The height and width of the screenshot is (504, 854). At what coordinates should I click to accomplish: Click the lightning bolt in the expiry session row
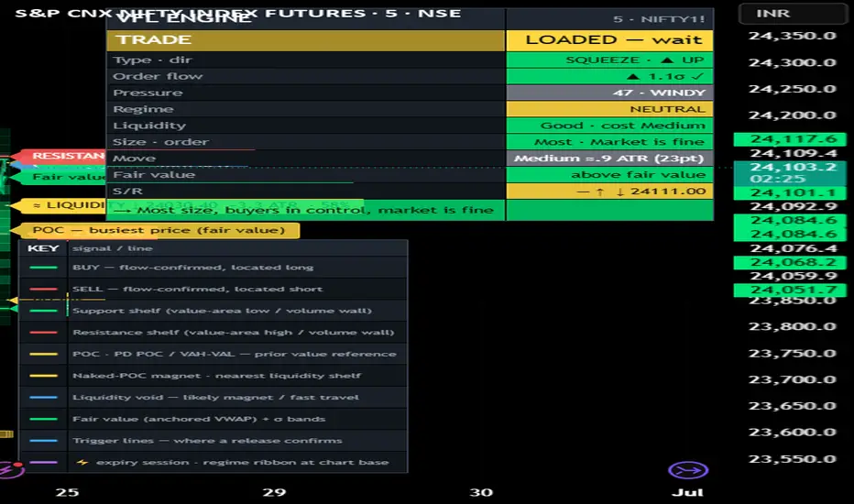82,462
